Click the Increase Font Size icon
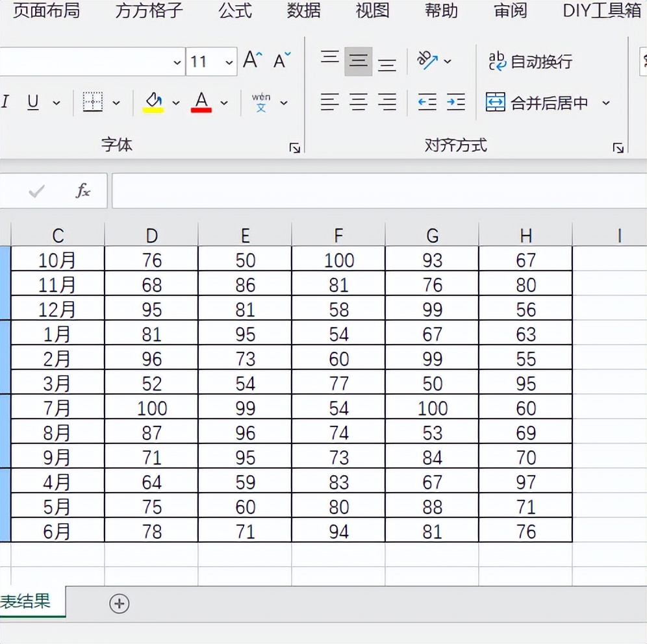Image resolution: width=647 pixels, height=644 pixels. pyautogui.click(x=252, y=61)
